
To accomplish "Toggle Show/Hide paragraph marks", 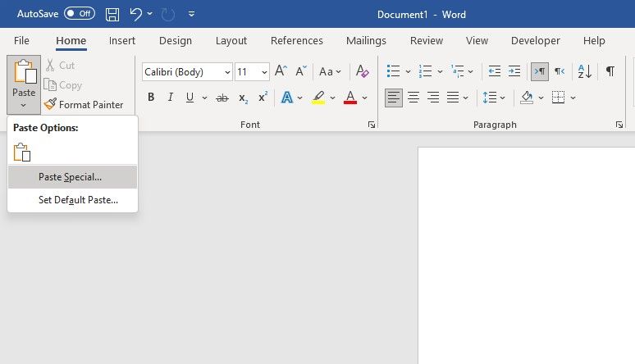I will click(x=610, y=72).
